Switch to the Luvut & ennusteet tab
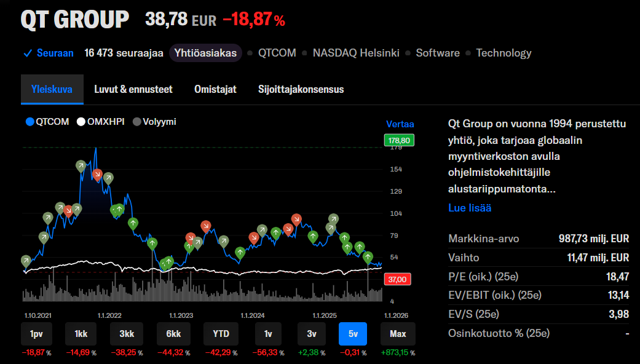This screenshot has width=640, height=364. pyautogui.click(x=133, y=89)
